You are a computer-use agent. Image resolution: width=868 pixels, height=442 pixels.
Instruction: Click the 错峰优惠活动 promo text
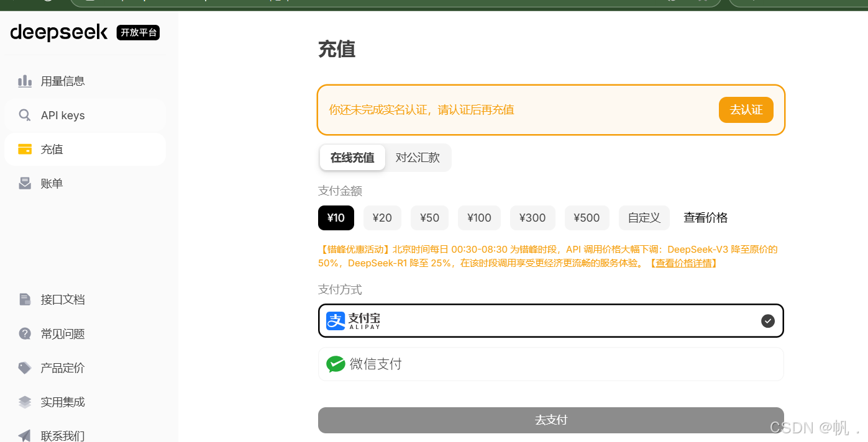[548, 256]
